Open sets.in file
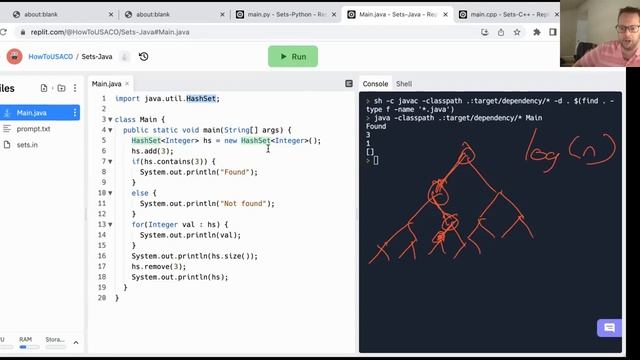The image size is (640, 360). [x=27, y=145]
